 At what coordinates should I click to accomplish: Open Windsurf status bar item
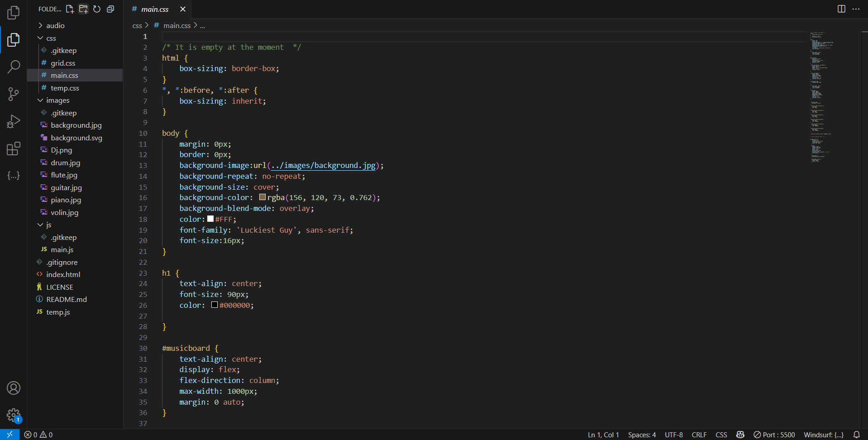(x=824, y=435)
